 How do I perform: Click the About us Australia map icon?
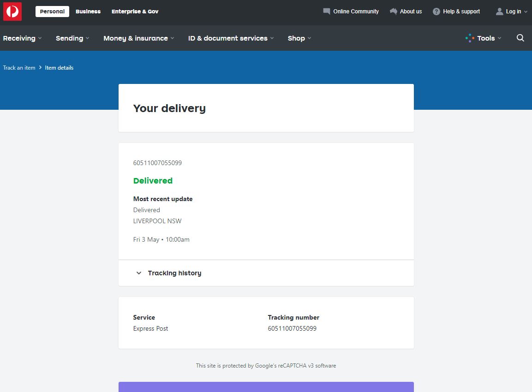coord(394,12)
